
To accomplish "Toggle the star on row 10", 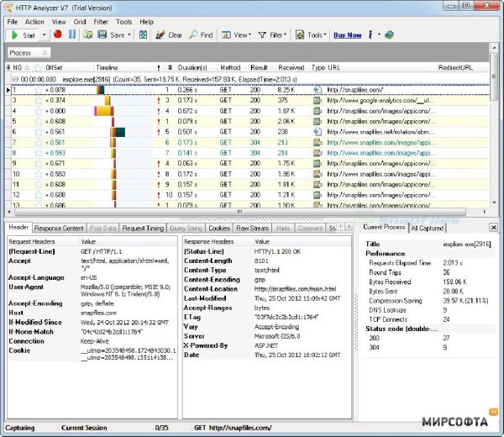I will click(39, 174).
